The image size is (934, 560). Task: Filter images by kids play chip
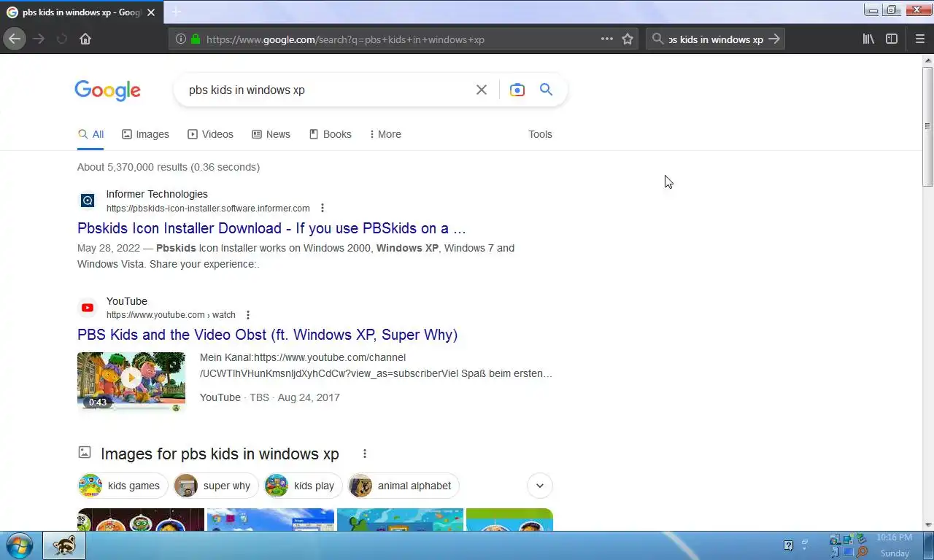click(x=303, y=486)
